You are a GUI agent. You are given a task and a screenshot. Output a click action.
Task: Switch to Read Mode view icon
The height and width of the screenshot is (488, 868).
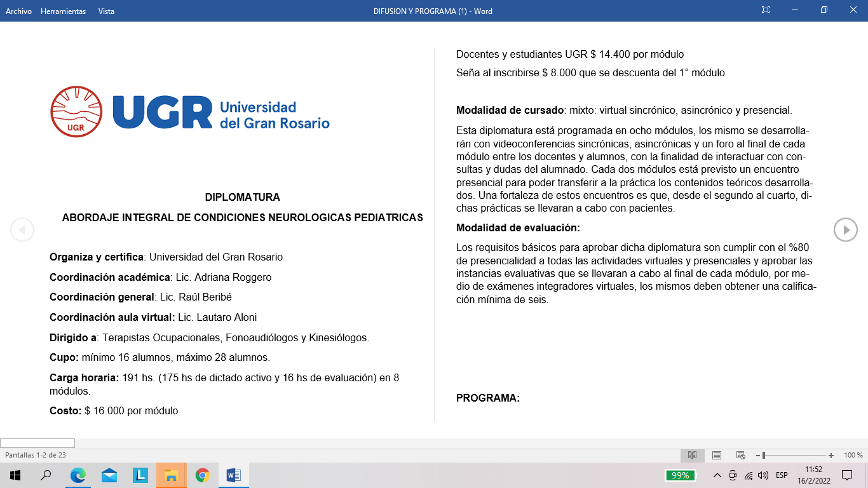click(x=693, y=455)
